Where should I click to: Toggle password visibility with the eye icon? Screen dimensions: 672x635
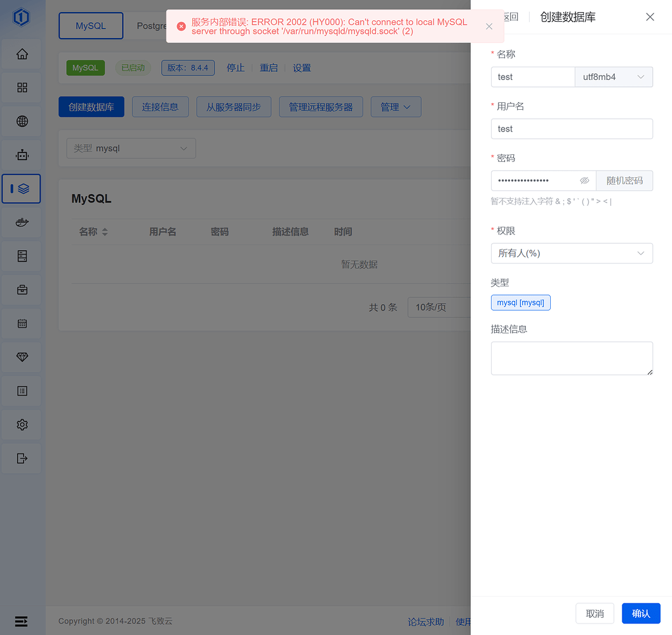point(584,180)
